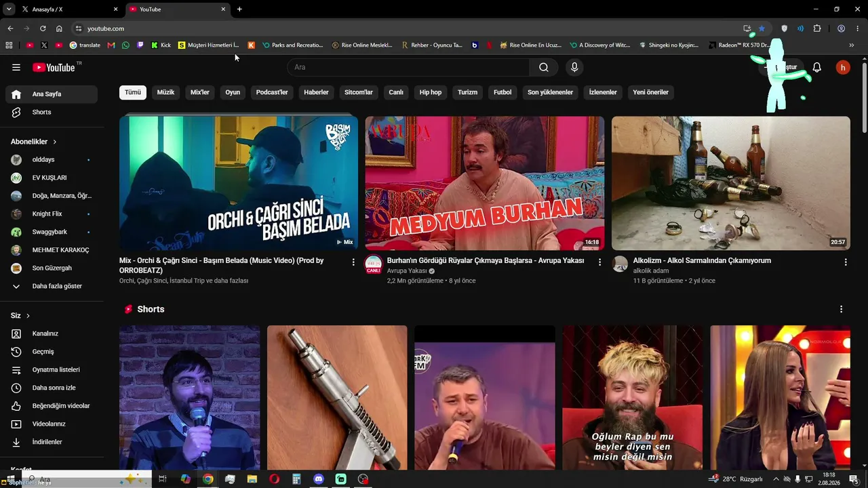868x488 pixels.
Task: Open the Son Güzergah subscription channel
Action: (x=52, y=268)
